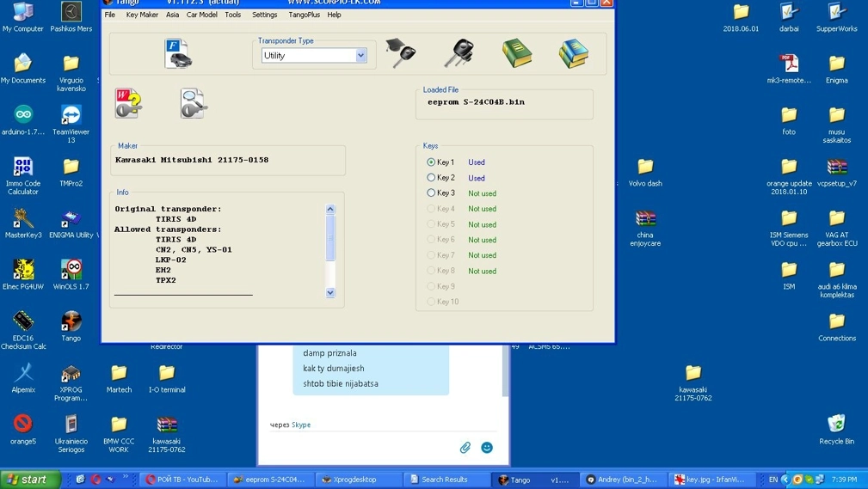Click Info panel scroll down arrow
The image size is (868, 489).
330,292
